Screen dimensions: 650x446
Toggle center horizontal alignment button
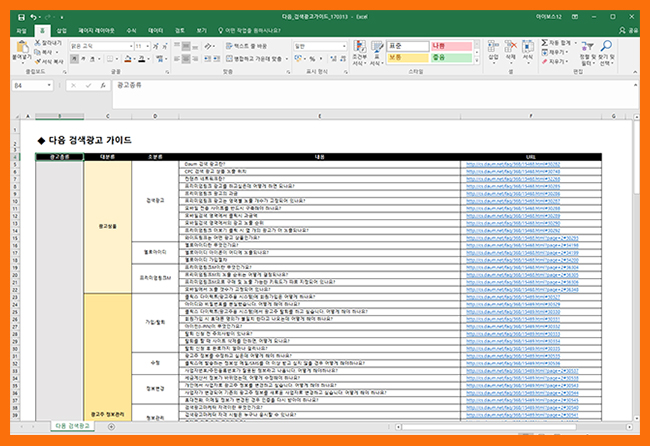186,59
